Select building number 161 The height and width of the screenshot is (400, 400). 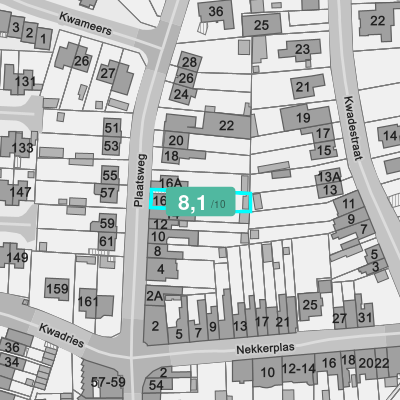point(88,302)
